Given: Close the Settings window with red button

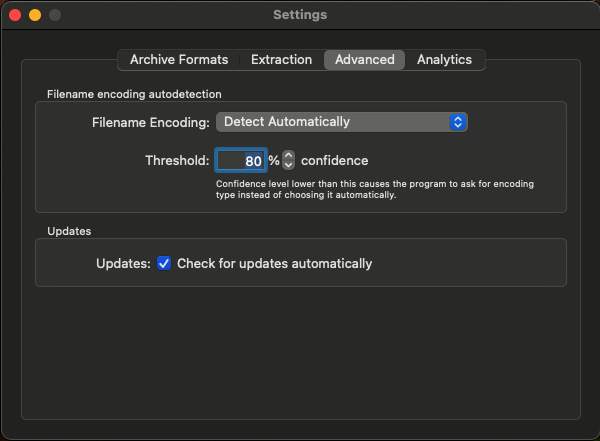Looking at the screenshot, I should coord(14,15).
